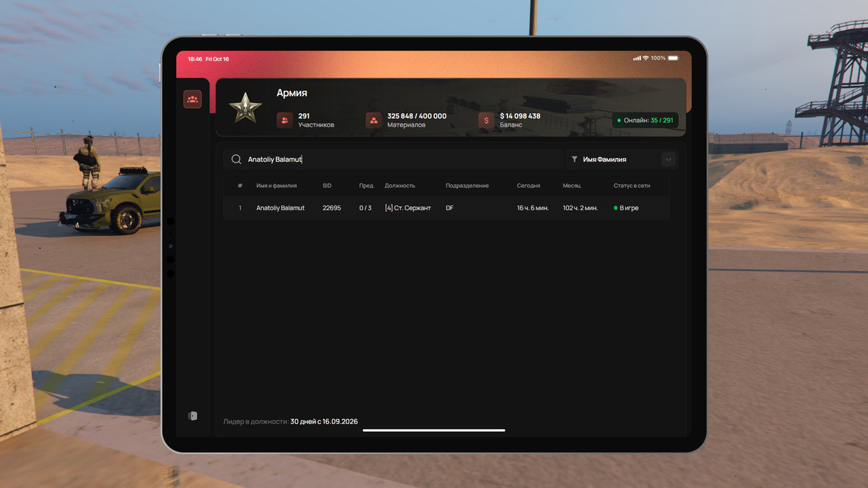Screen dimensions: 868x488
Task: Sort by the SID column header
Action: tap(327, 186)
